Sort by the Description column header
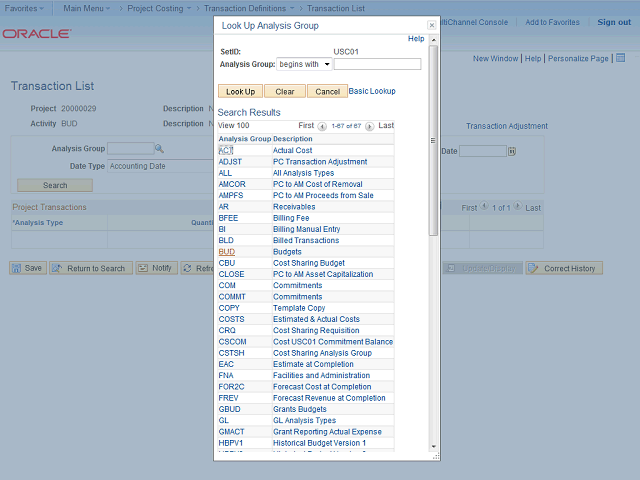 293,139
